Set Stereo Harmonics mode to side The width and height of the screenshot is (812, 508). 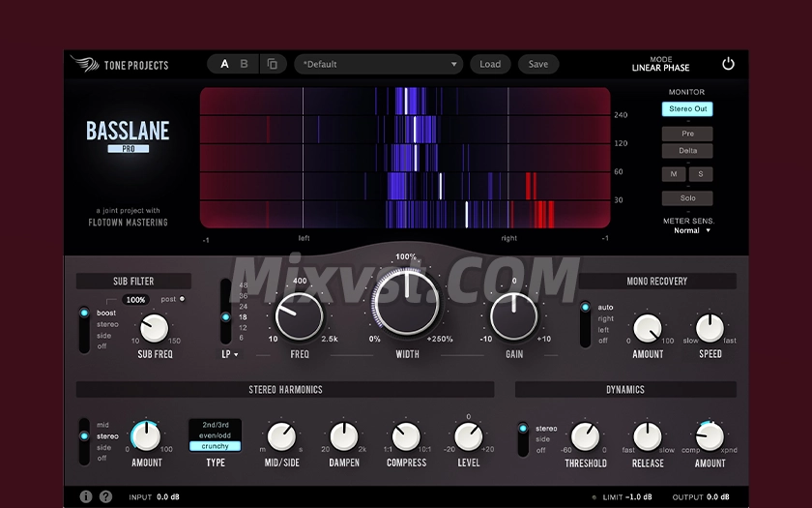pos(103,447)
